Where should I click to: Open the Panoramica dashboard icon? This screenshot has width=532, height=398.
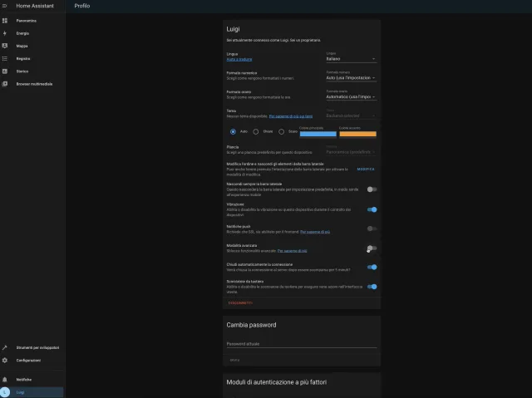click(x=6, y=19)
